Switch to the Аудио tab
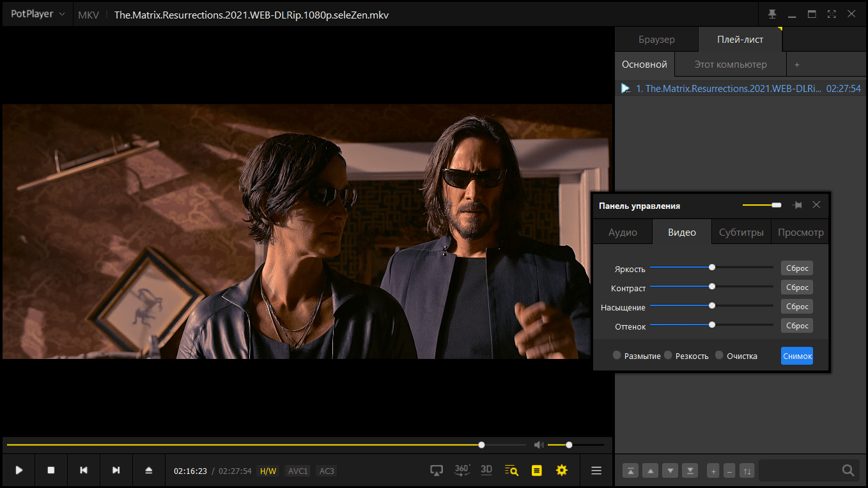Viewport: 868px width, 488px height. coord(623,233)
